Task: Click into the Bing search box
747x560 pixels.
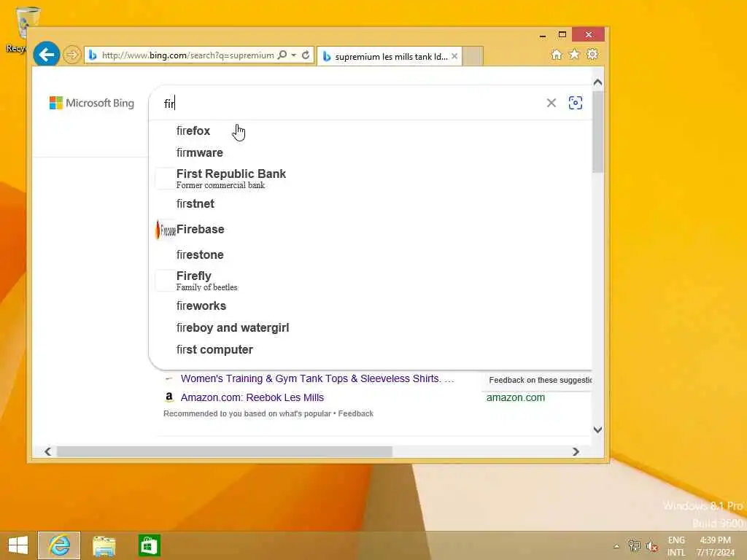Action: tap(352, 104)
